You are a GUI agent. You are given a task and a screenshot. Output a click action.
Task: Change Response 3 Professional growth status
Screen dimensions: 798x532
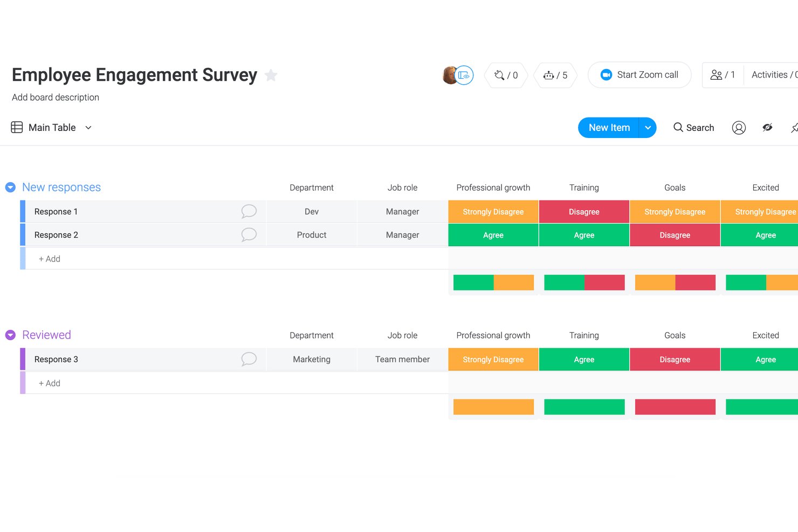493,360
